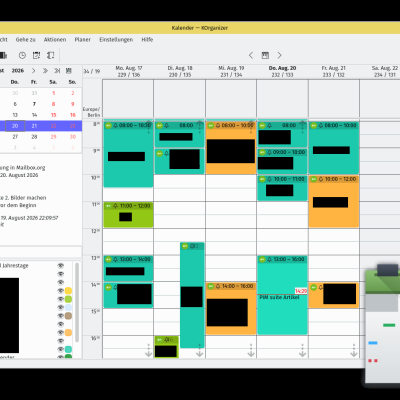400x400 pixels.
Task: Change the yellow calendar color swatch
Action: 68,291
